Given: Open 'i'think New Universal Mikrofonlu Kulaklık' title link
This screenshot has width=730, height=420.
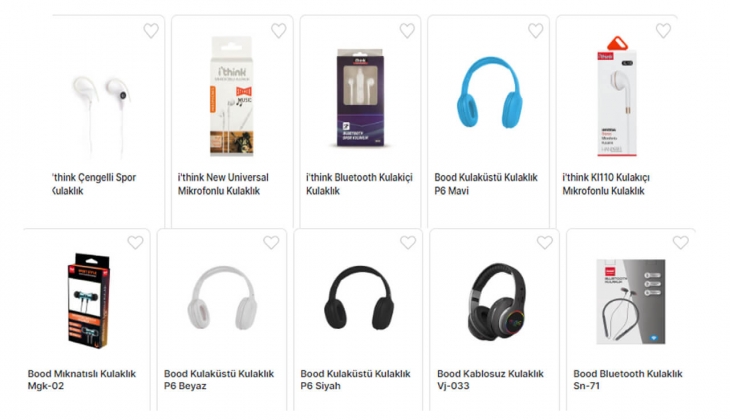Looking at the screenshot, I should point(223,184).
